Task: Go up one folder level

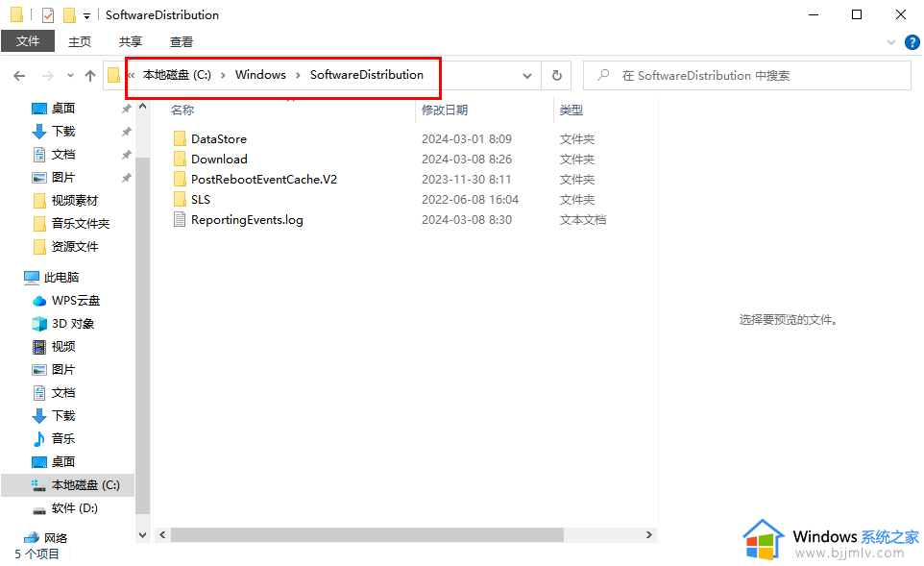Action: 90,76
